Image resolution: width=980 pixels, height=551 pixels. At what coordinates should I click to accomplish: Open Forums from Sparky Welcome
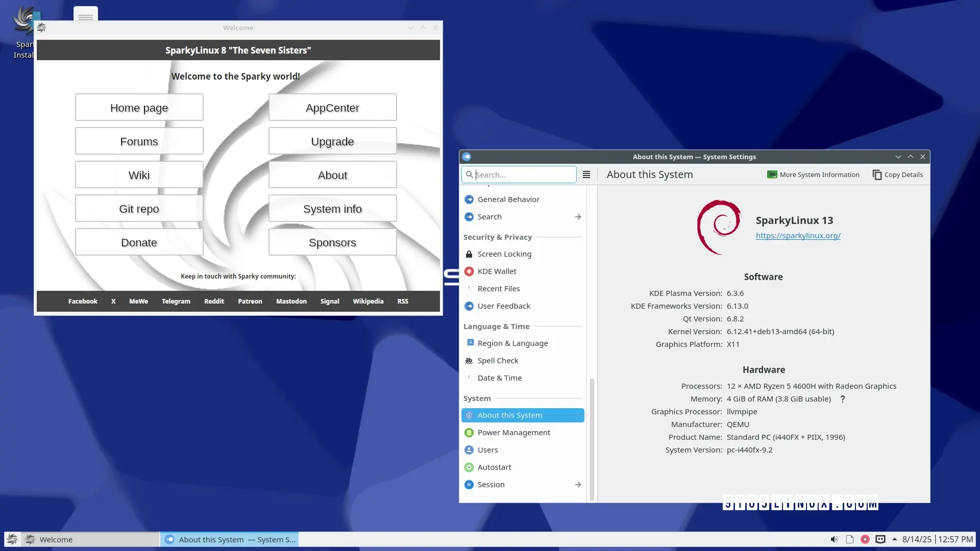click(139, 141)
